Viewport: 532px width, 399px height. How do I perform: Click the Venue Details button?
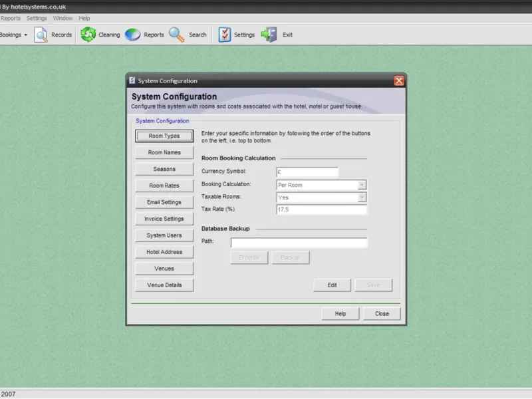click(164, 285)
